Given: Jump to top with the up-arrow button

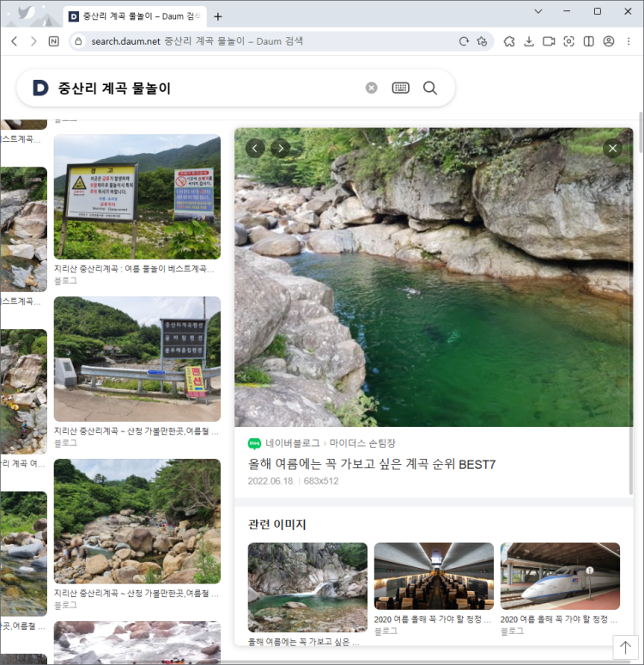Looking at the screenshot, I should [625, 648].
